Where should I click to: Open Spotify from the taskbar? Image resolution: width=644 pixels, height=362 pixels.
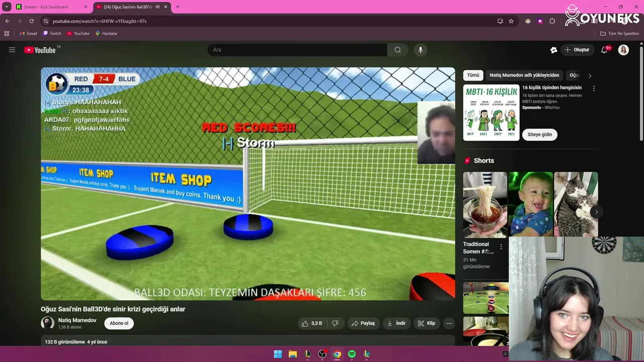(352, 354)
